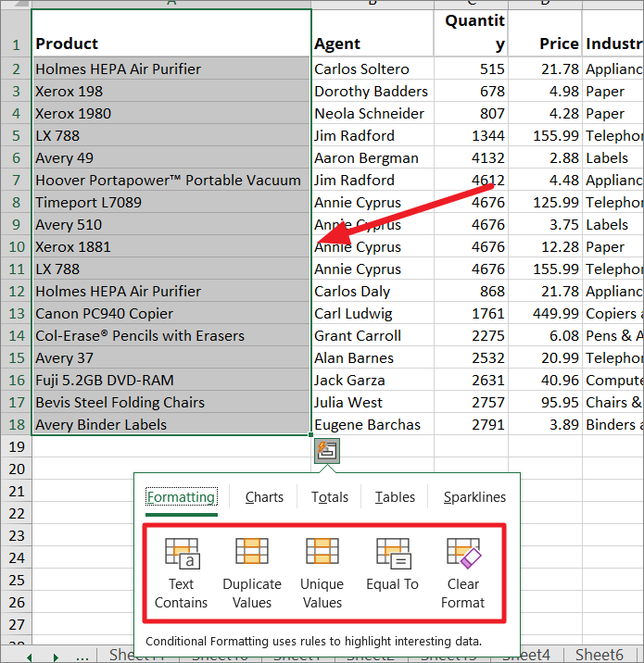
Task: Click cell 'Avery 49'
Action: pos(171,157)
